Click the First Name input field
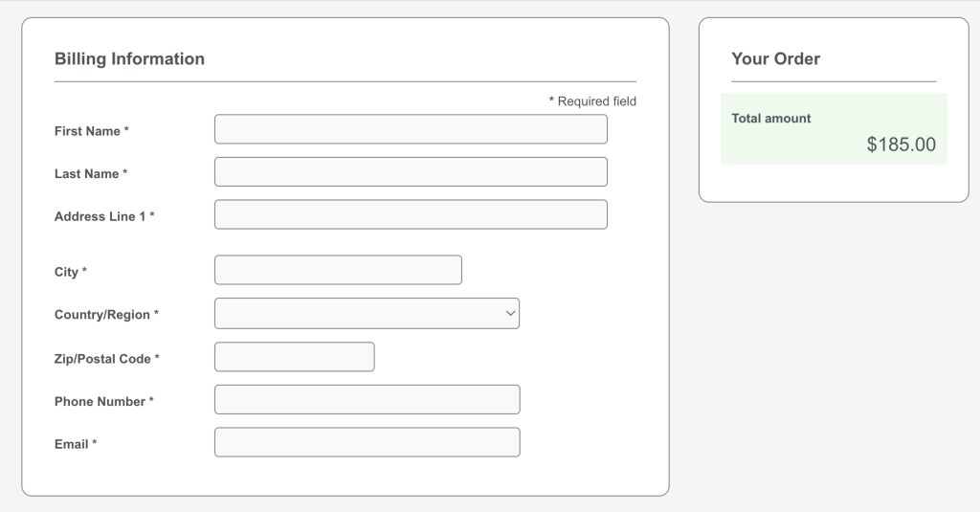 411,129
